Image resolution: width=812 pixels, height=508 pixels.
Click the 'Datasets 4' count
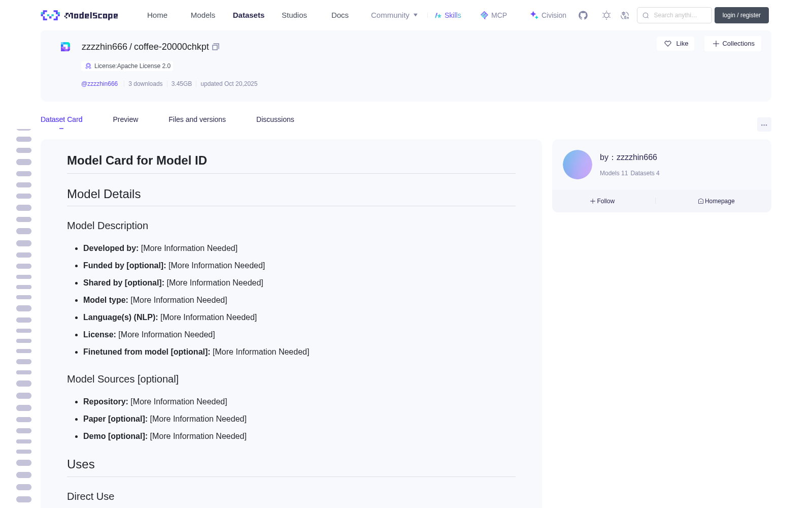(645, 173)
